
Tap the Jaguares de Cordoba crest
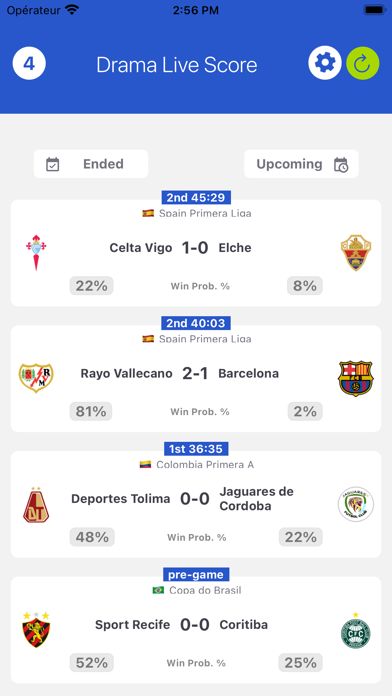356,504
